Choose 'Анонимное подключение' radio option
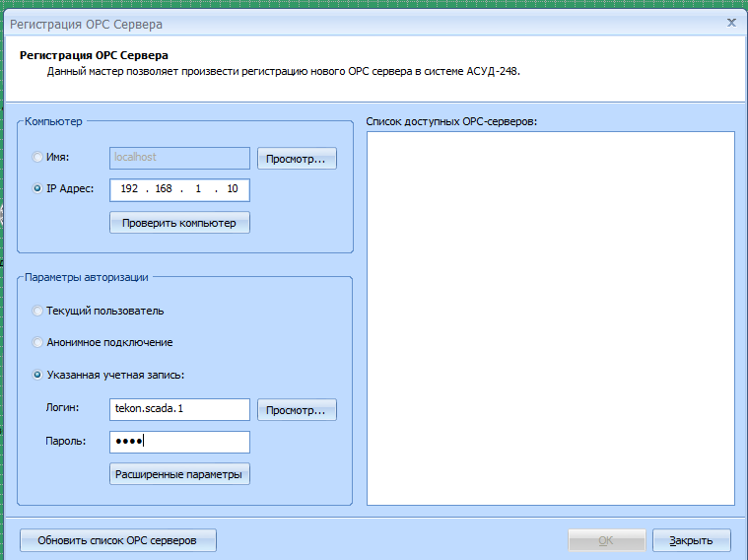748x560 pixels. pos(38,342)
